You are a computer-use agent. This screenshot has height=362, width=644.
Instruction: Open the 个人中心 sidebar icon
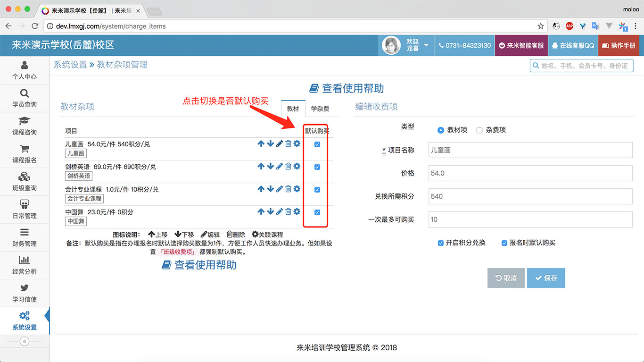pyautogui.click(x=24, y=70)
